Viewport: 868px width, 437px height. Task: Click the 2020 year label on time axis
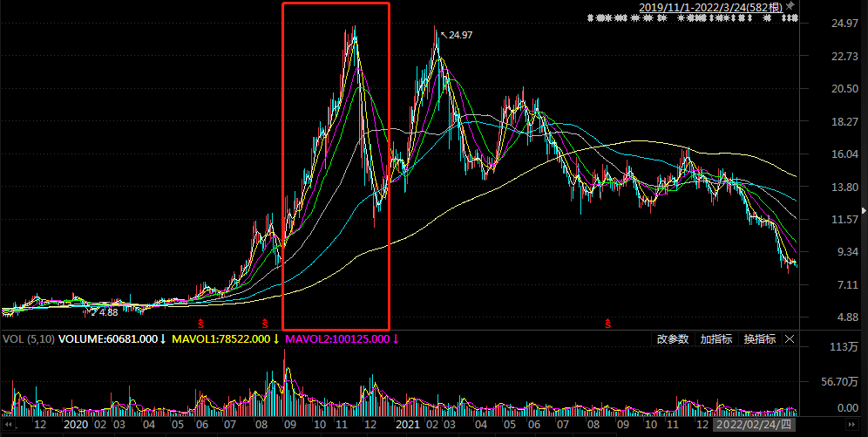[76, 425]
